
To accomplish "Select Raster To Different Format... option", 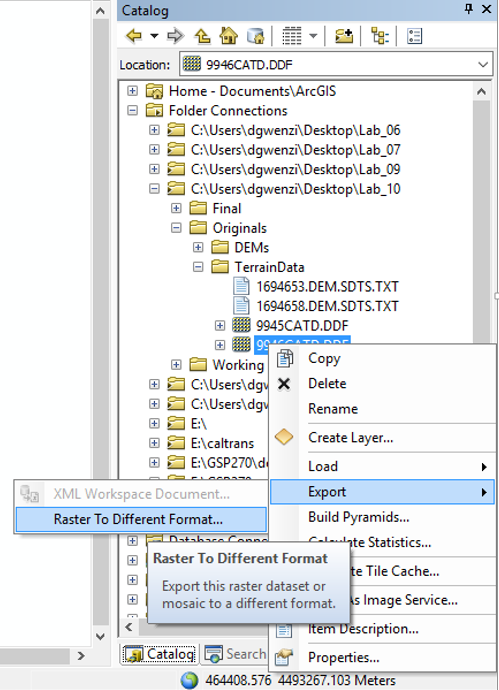I will 141,519.
